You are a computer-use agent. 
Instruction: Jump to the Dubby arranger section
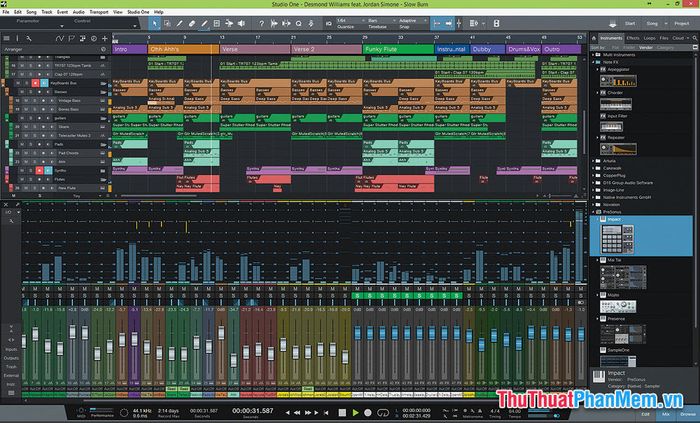[x=488, y=49]
